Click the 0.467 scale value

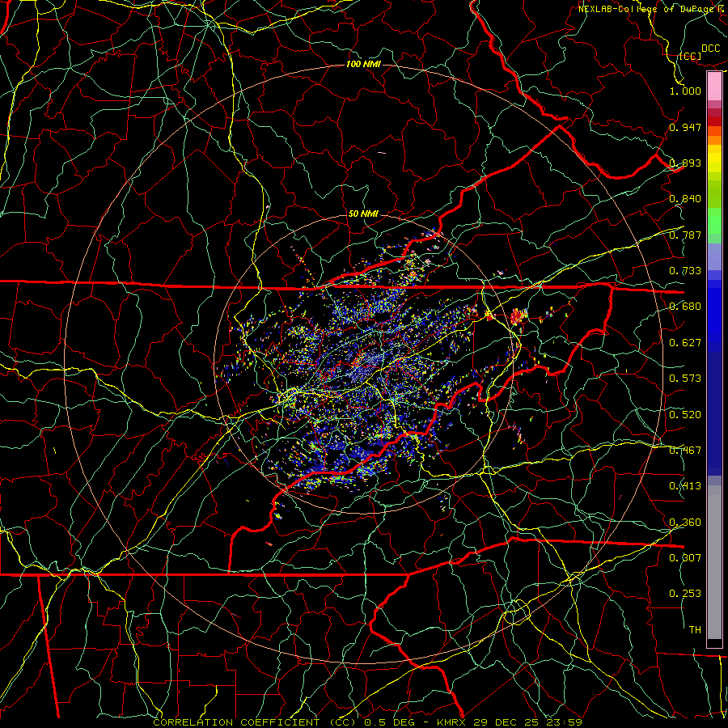(x=685, y=451)
